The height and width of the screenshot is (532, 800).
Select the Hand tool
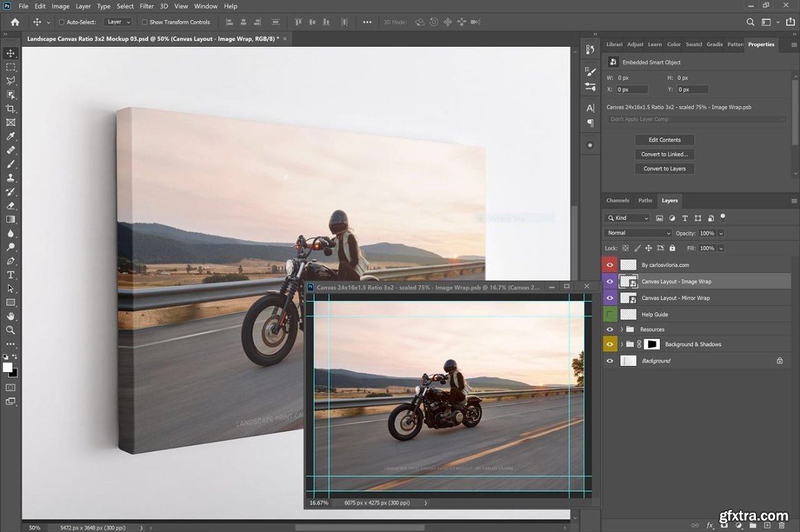click(x=10, y=316)
